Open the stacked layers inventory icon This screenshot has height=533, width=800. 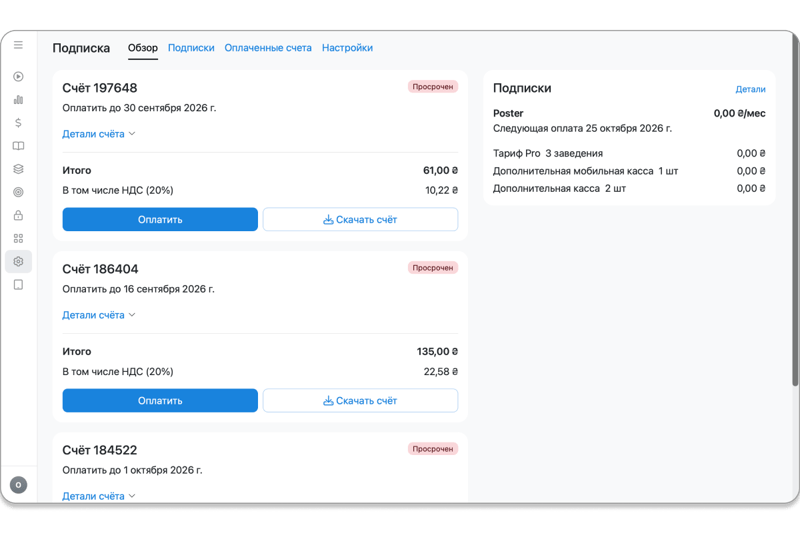18,169
